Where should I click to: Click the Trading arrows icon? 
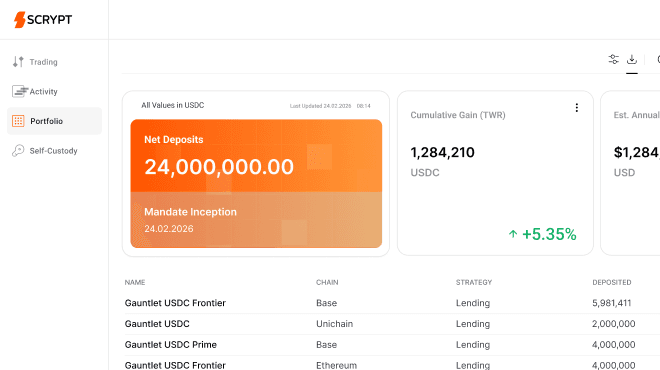coord(18,62)
